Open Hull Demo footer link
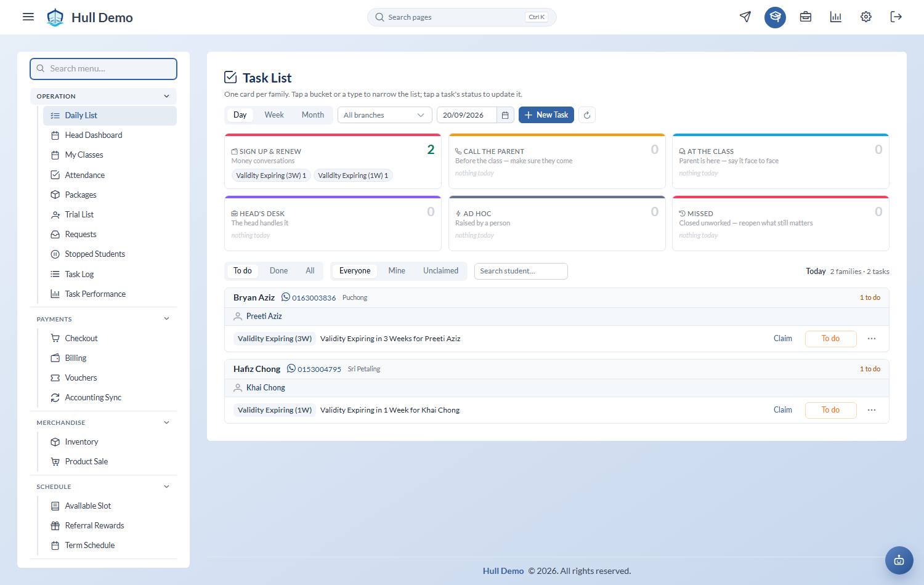 (x=503, y=571)
